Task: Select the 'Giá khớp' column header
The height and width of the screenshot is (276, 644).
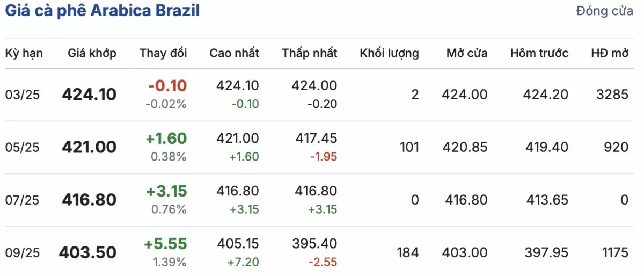Action: [x=92, y=53]
